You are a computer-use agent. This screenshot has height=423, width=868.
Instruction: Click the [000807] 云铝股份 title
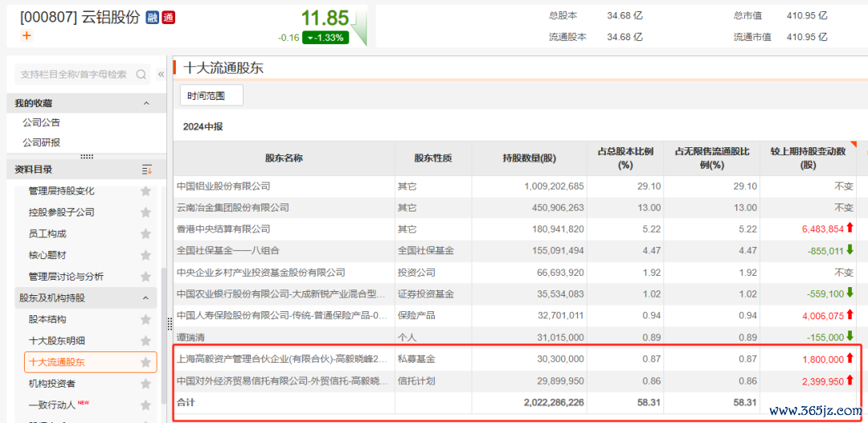pyautogui.click(x=80, y=18)
